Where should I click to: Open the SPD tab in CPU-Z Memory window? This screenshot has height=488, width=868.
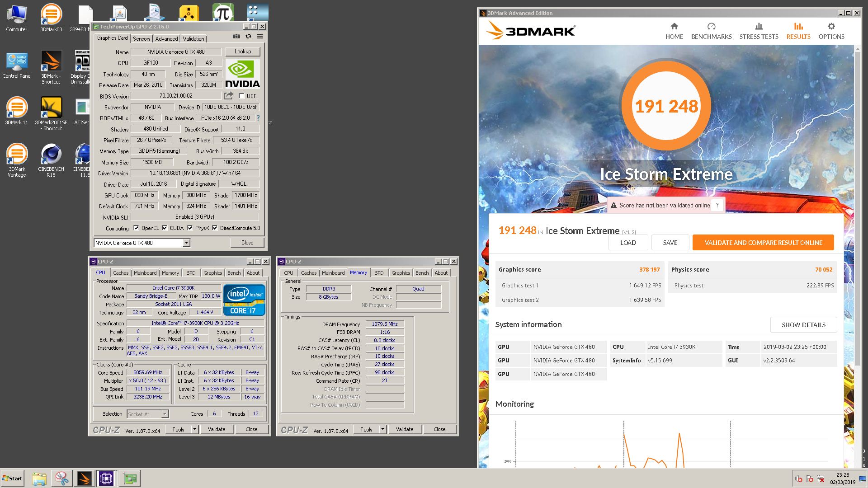point(379,273)
